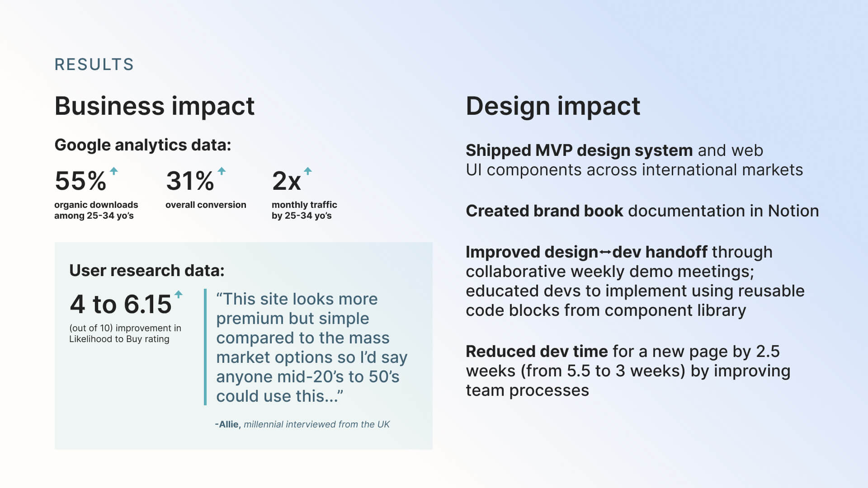Click the Business impact heading

pyautogui.click(x=155, y=106)
